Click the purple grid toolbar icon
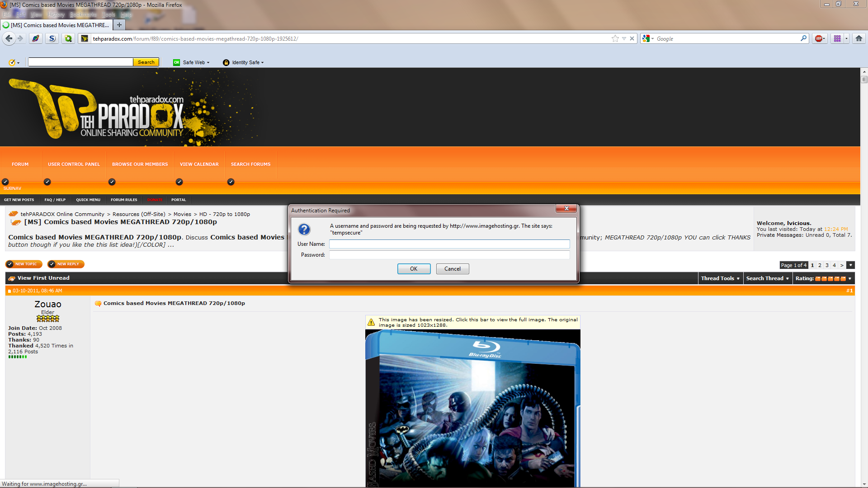Screen dimensions: 868x488 coord(837,38)
